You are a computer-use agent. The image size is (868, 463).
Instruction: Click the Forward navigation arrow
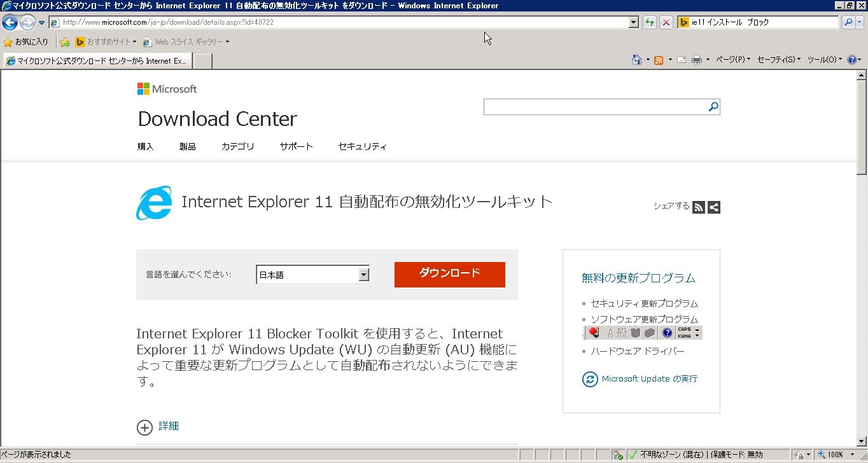click(27, 23)
